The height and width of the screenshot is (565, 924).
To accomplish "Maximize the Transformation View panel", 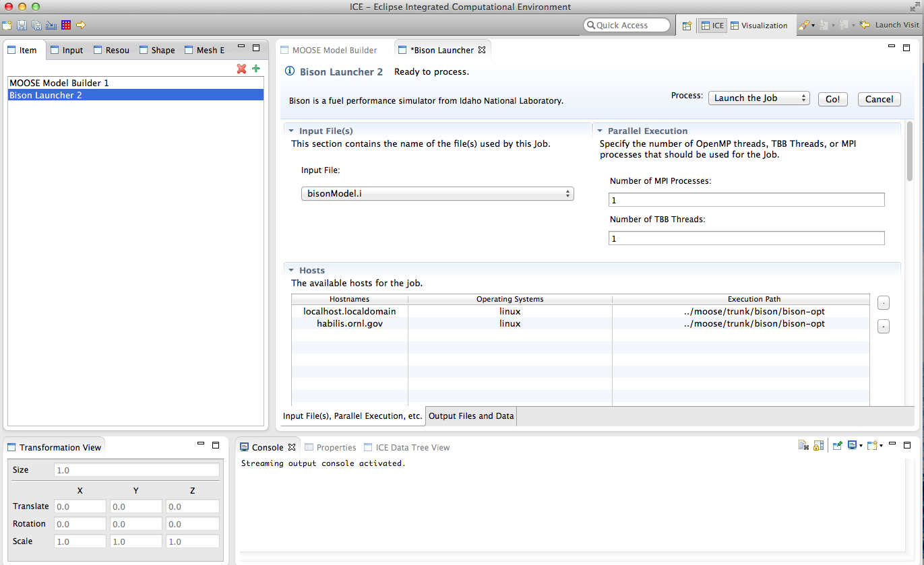I will coord(216,444).
